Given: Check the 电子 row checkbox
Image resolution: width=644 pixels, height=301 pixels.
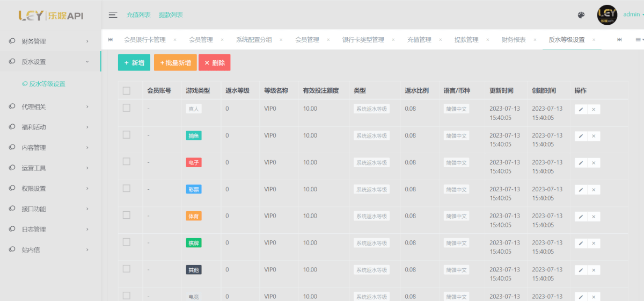Looking at the screenshot, I should pyautogui.click(x=127, y=162).
